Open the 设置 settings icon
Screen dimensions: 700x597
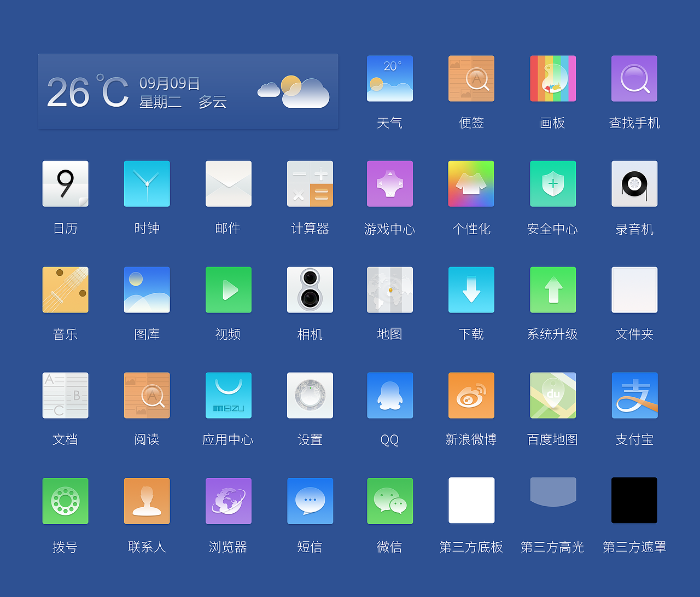click(310, 396)
